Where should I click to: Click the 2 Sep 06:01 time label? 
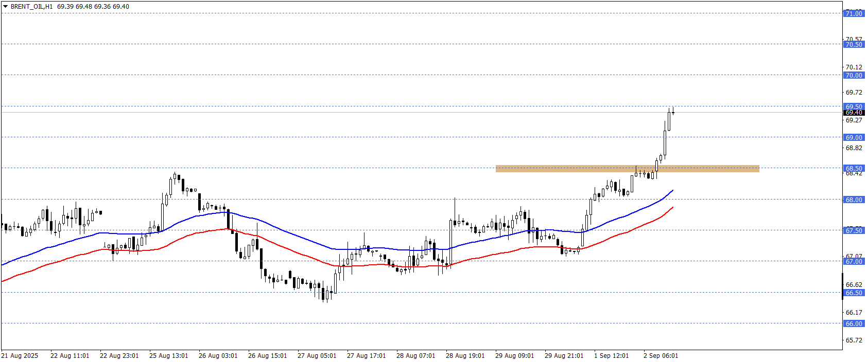click(x=661, y=356)
